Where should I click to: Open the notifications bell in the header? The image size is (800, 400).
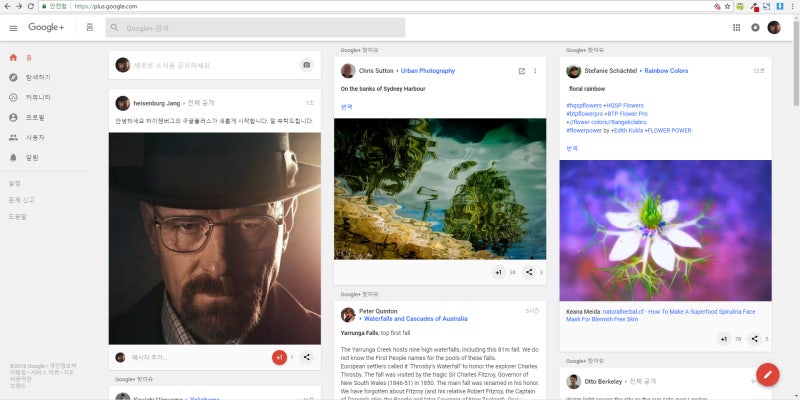tap(755, 28)
